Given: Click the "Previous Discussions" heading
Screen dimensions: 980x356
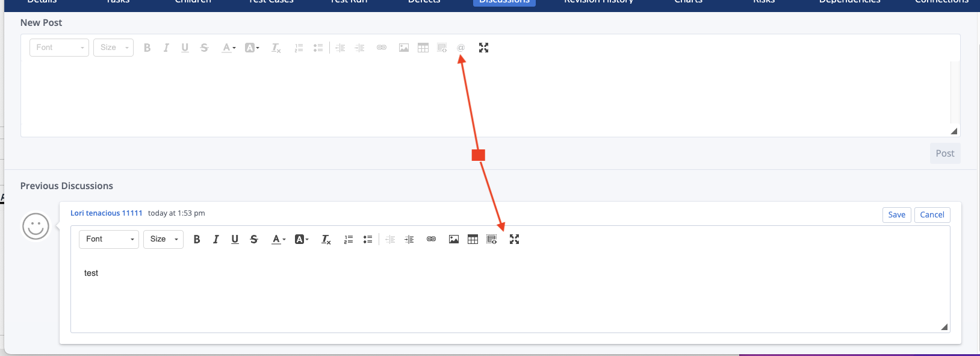Looking at the screenshot, I should pos(67,186).
